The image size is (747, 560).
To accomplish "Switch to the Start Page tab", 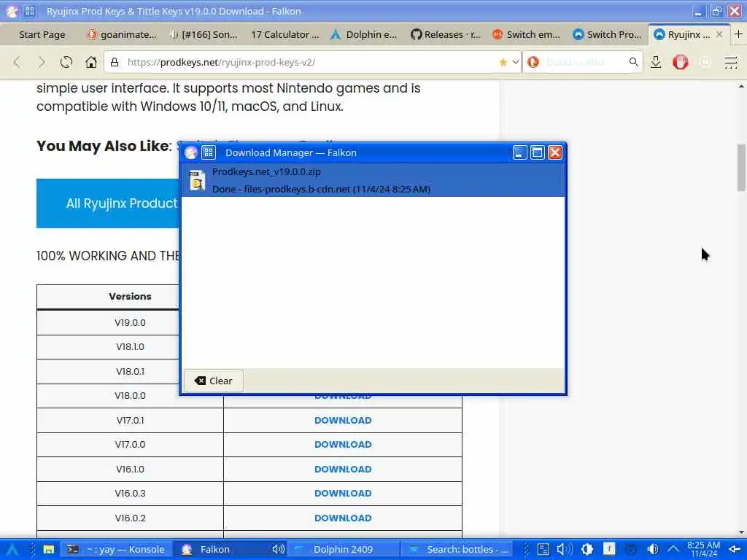I will (x=42, y=34).
